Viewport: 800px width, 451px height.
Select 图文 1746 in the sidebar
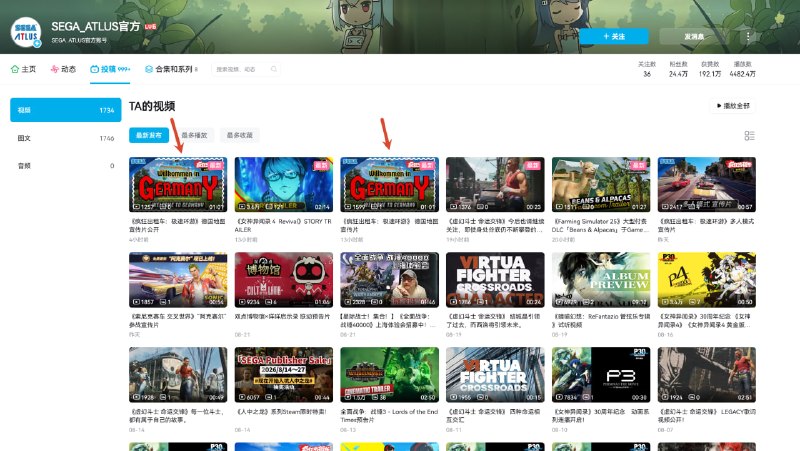click(x=66, y=138)
